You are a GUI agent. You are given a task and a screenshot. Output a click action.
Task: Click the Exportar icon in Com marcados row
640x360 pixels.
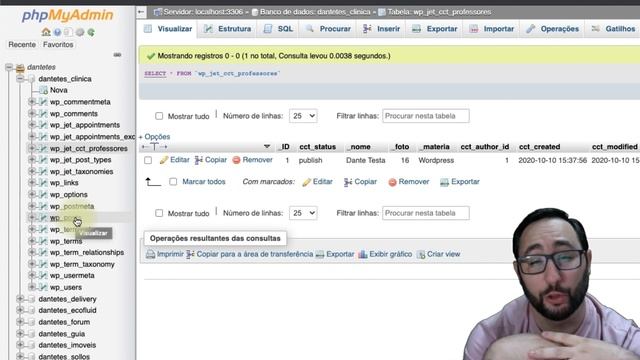(x=444, y=182)
